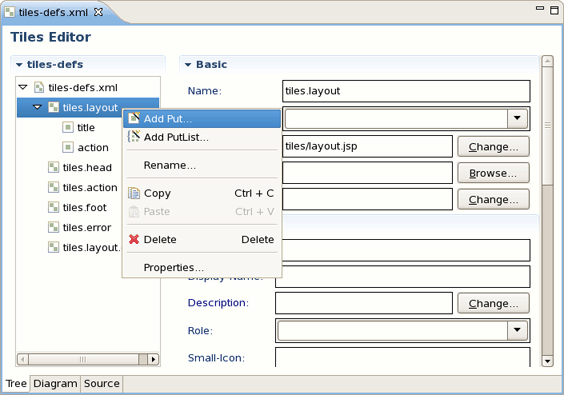The height and width of the screenshot is (395, 564).
Task: Collapse the tiles.layout tree node
Action: [37, 107]
